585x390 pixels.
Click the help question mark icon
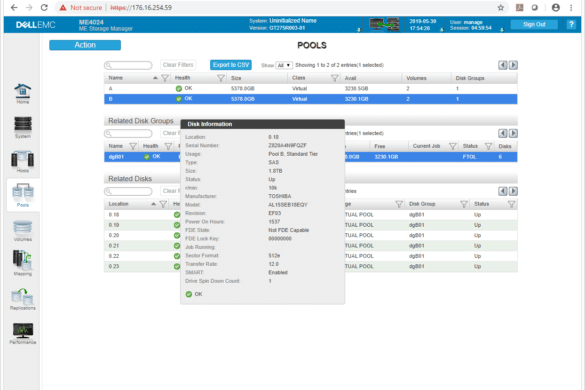(571, 24)
